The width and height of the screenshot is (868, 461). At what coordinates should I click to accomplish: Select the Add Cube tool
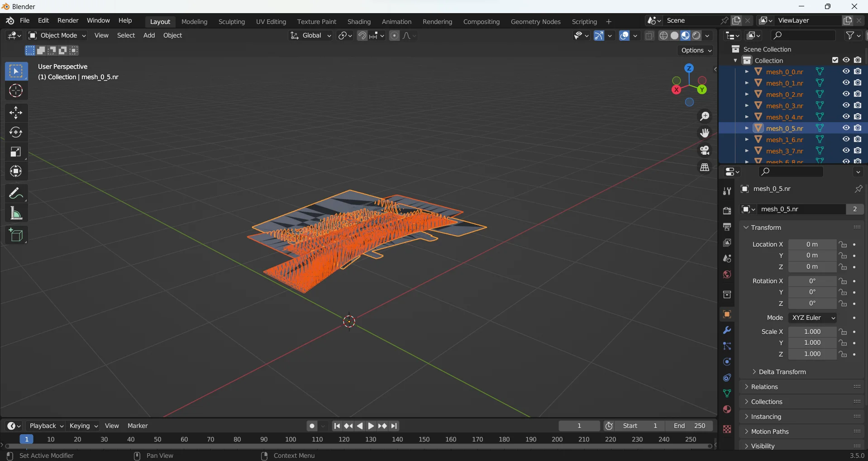click(x=16, y=235)
